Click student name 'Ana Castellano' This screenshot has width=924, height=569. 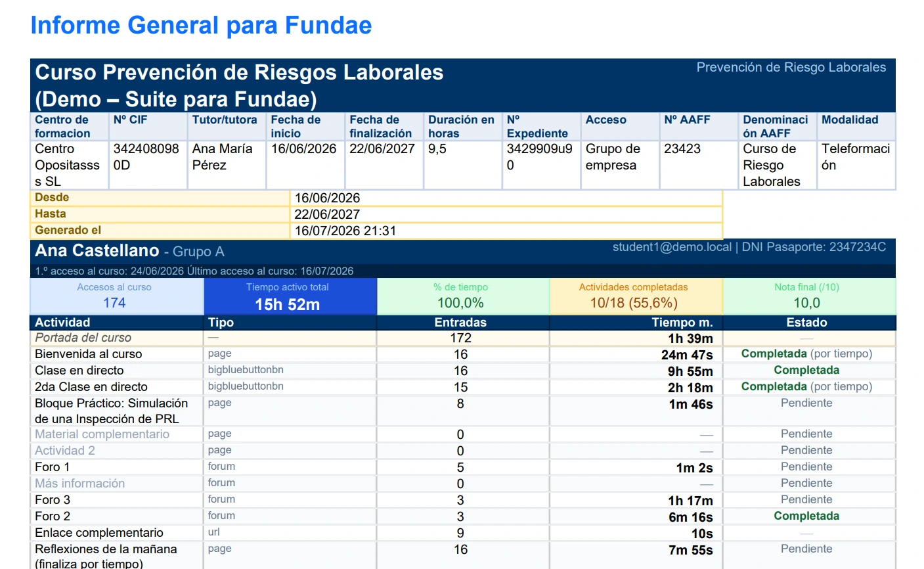(x=97, y=250)
